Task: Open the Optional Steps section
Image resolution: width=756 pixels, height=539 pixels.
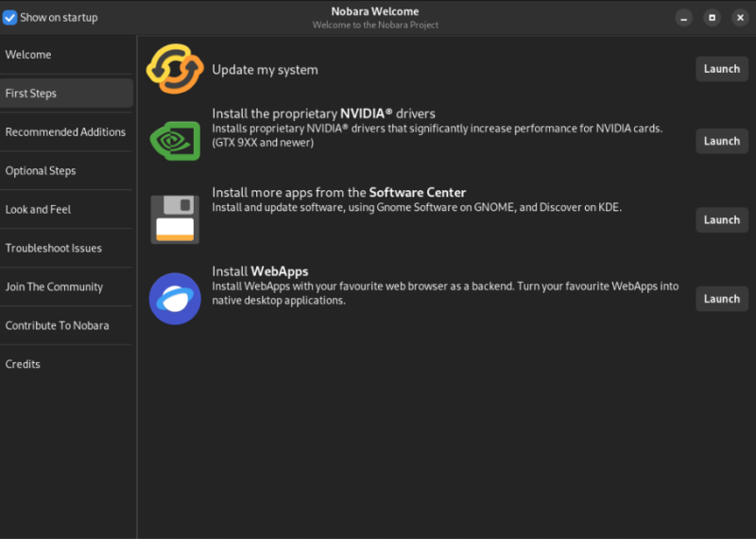Action: (x=66, y=170)
